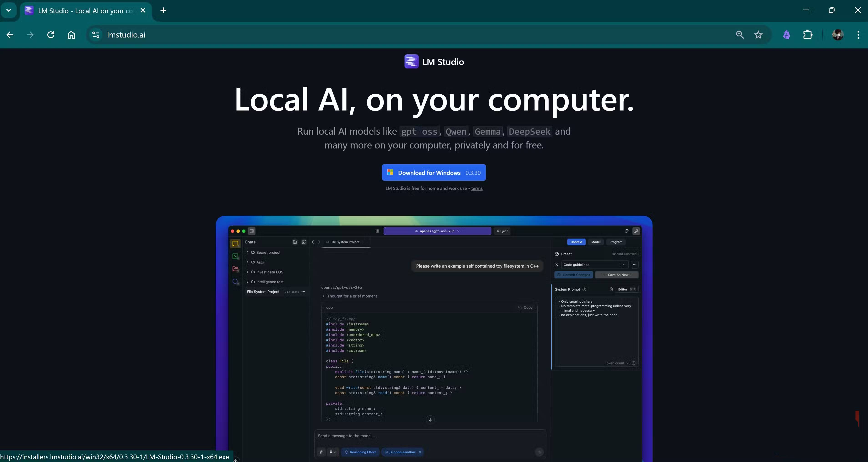Open the Chrome three-dot menu
868x462 pixels.
pyautogui.click(x=858, y=35)
